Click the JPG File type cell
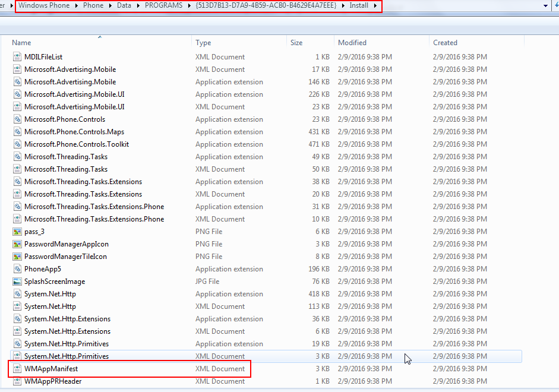 (x=207, y=282)
